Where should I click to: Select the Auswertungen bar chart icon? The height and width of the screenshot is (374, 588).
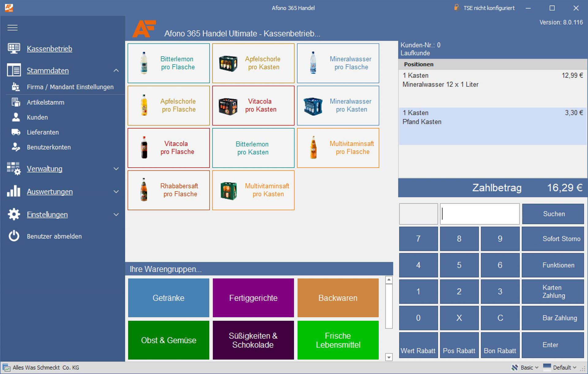click(14, 191)
